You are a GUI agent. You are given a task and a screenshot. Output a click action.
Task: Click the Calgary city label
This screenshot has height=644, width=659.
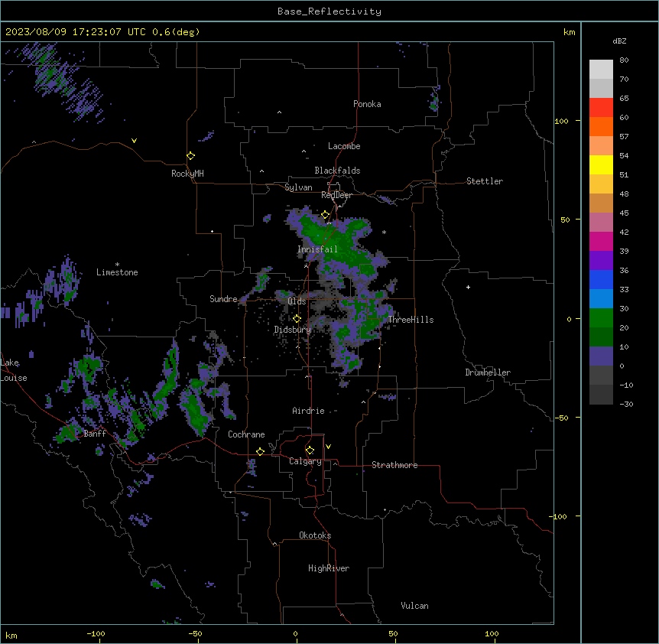coord(305,461)
